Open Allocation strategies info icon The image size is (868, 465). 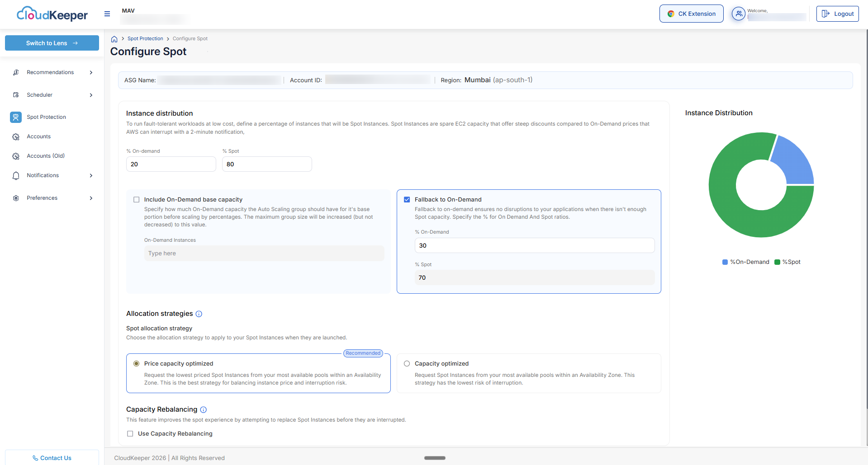(199, 314)
